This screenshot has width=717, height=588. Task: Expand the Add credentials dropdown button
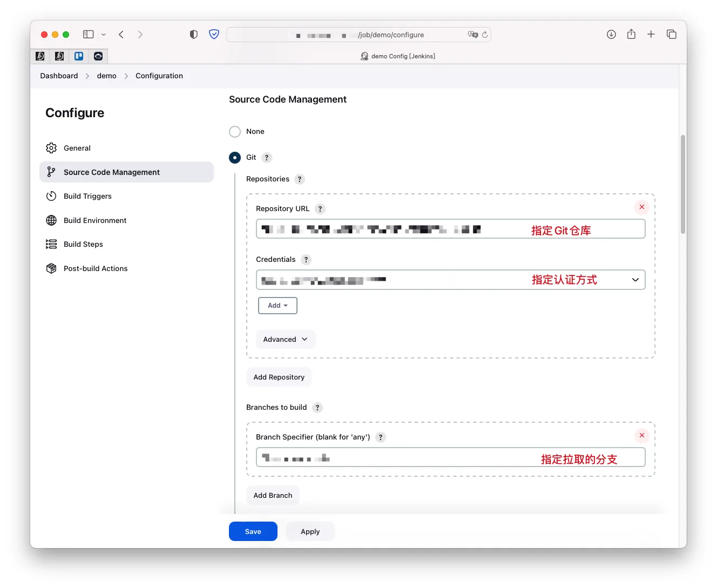coord(278,306)
